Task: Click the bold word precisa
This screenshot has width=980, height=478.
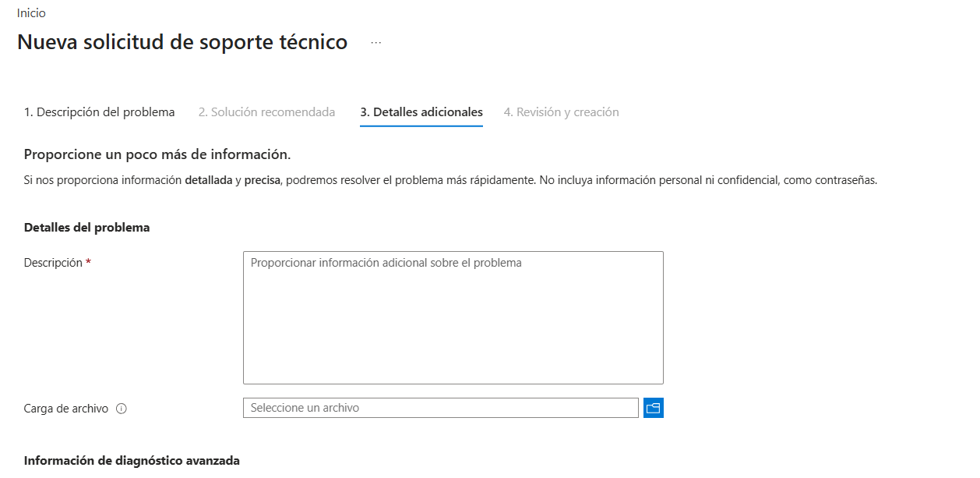Action: (262, 180)
